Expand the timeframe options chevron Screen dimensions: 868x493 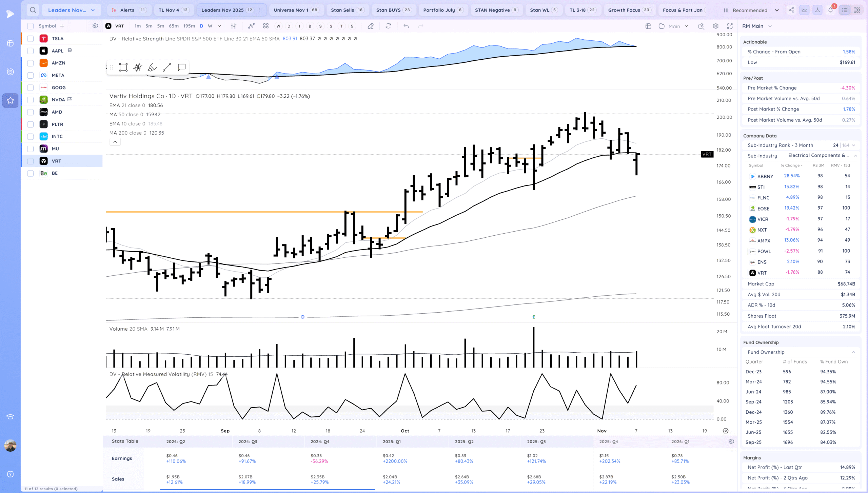219,26
